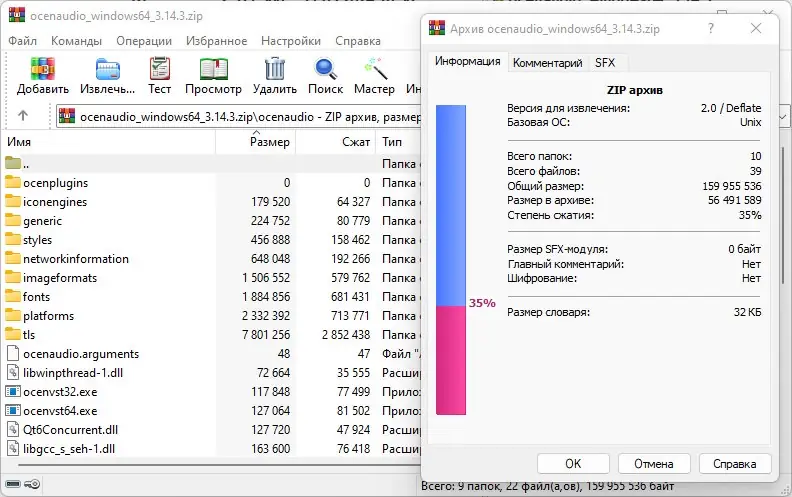Viewport: 792px width, 497px height.
Task: Click the Справка button in dialog
Action: [734, 464]
